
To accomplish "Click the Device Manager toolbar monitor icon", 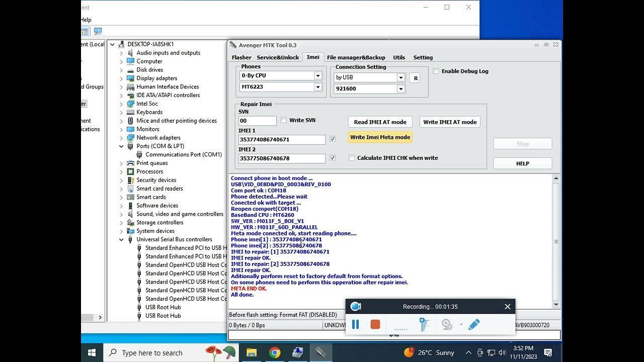I will point(98,31).
